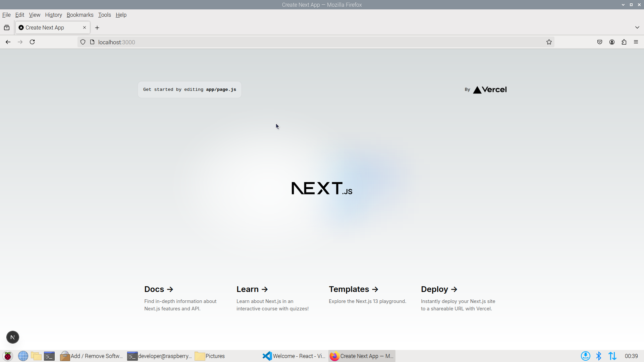Bookmark this page with the star icon
Image resolution: width=644 pixels, height=362 pixels.
pos(549,42)
